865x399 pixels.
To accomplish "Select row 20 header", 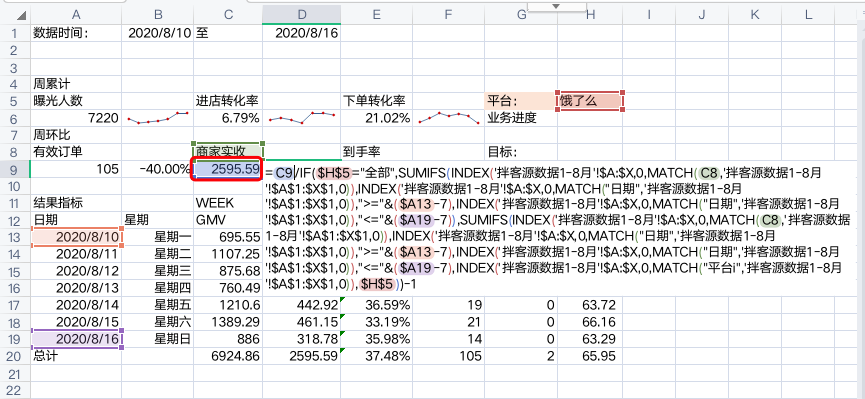I will point(15,356).
